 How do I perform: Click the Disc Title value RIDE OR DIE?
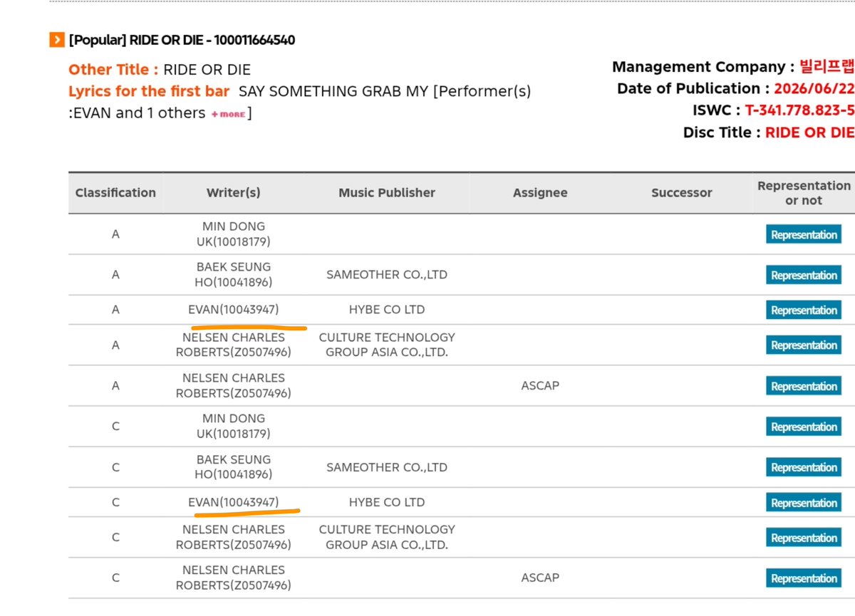809,132
